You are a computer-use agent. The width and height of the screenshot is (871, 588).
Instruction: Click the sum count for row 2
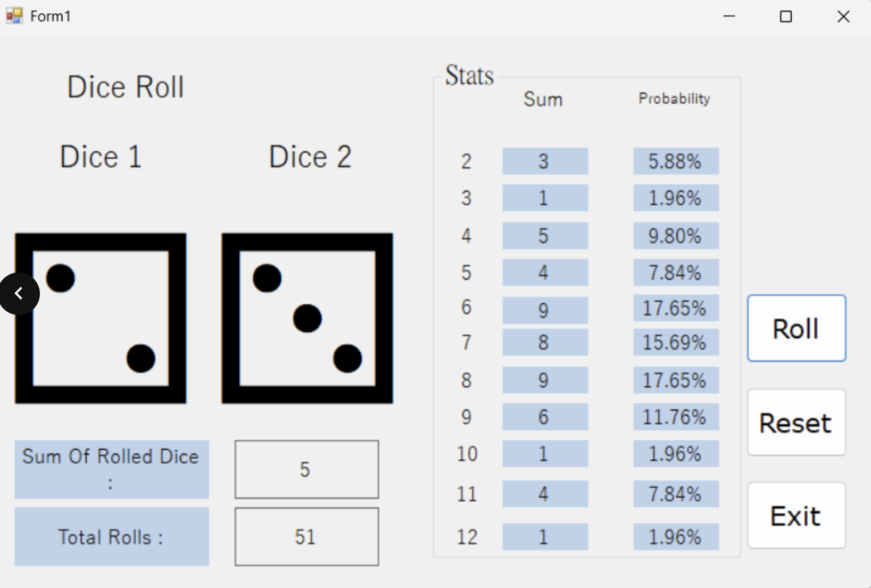point(545,161)
